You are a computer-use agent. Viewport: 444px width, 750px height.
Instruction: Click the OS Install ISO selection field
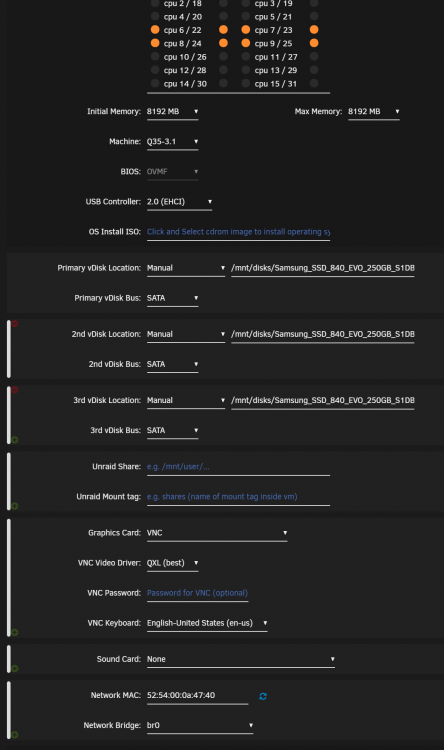[238, 232]
